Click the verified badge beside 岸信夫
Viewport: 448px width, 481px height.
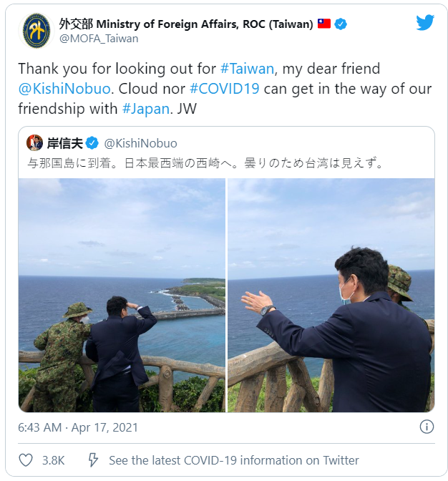pyautogui.click(x=92, y=143)
